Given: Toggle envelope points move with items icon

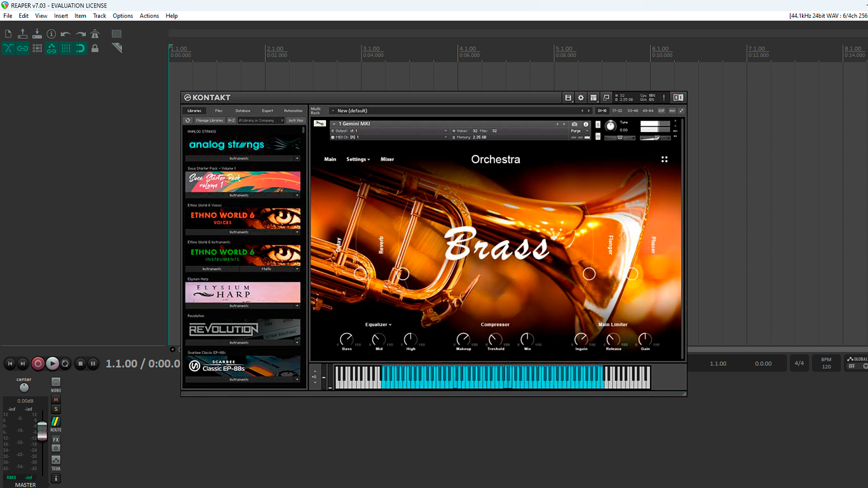Looking at the screenshot, I should [x=51, y=48].
